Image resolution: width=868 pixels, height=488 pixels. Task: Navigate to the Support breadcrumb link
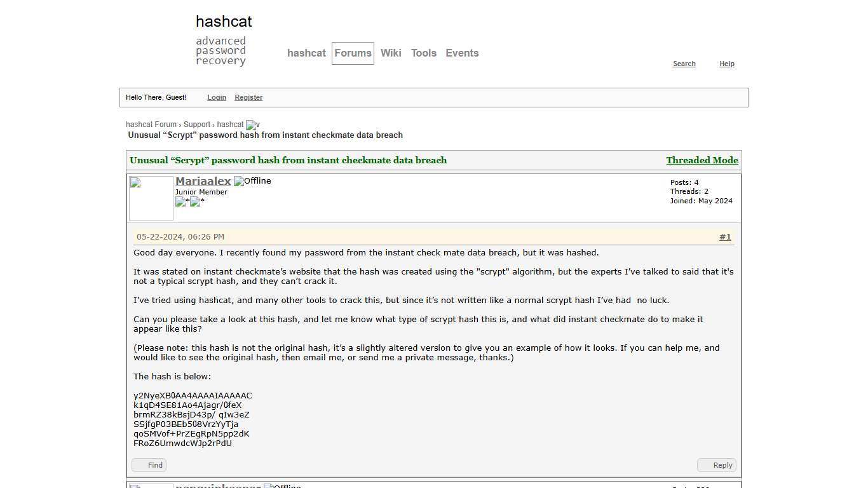tap(197, 125)
